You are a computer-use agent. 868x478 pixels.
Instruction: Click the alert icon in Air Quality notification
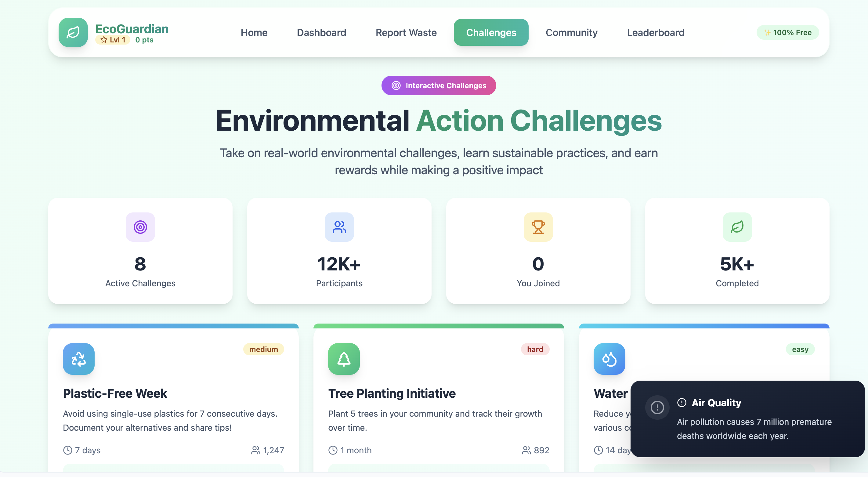tap(657, 407)
